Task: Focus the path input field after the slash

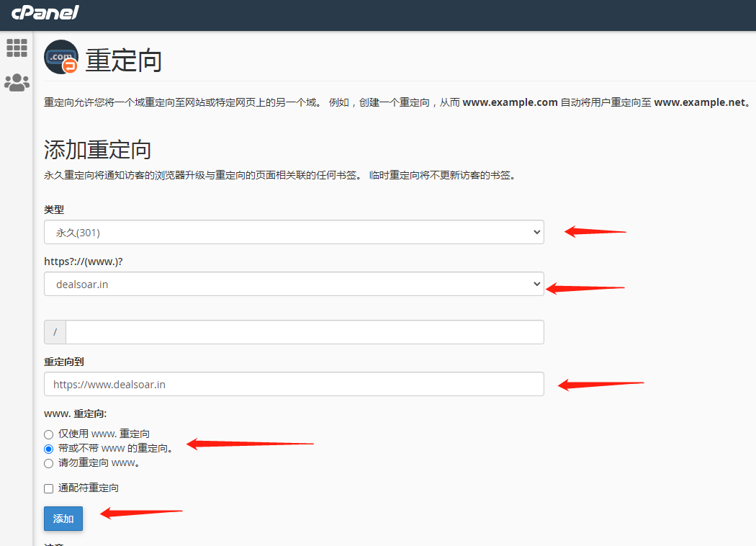Action: [305, 332]
